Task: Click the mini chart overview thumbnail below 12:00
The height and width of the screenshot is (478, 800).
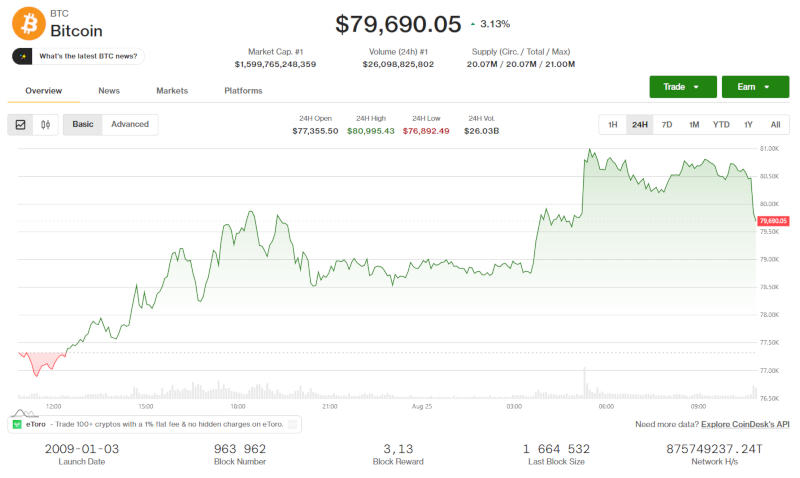Action: (24, 413)
